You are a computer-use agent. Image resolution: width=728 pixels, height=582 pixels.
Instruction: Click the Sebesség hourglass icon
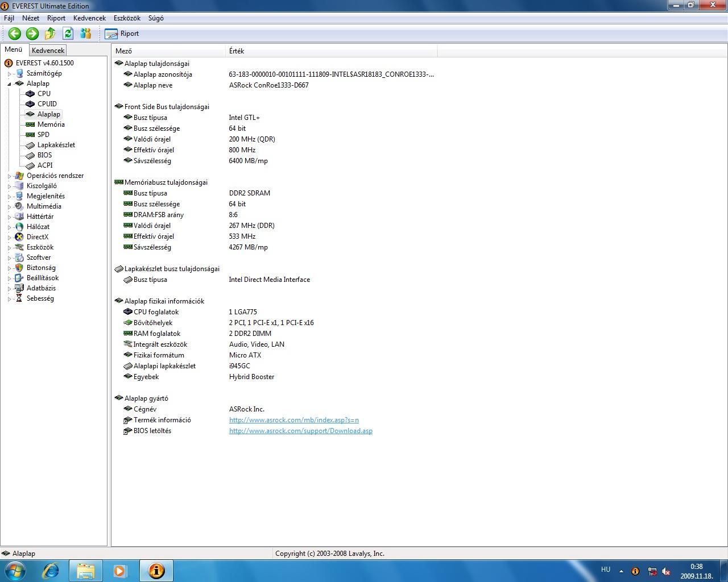pyautogui.click(x=19, y=298)
